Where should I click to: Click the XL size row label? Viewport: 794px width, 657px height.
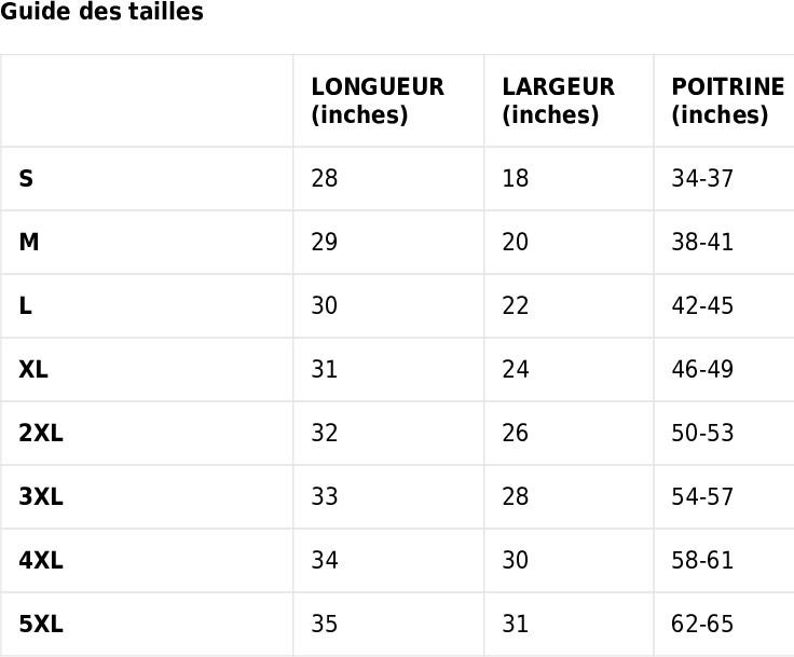tap(33, 369)
